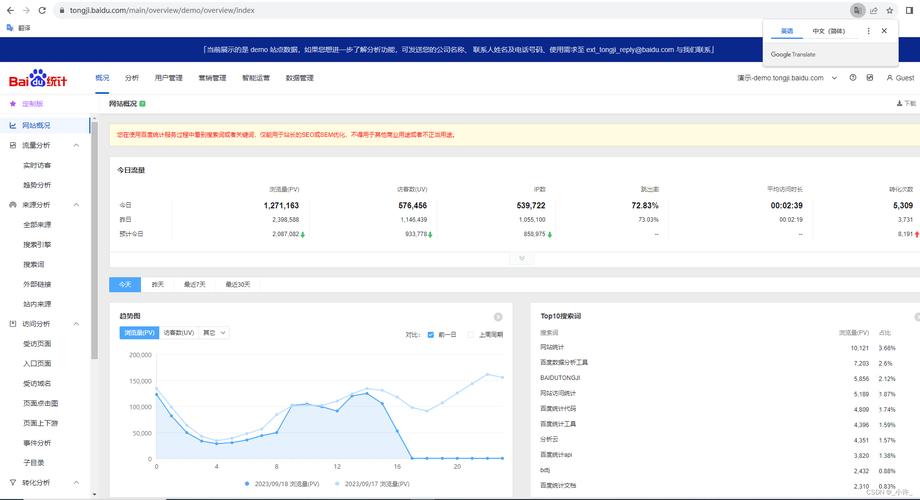Select the 今天 date range tab
Screen dimensions: 920x500
[x=125, y=285]
